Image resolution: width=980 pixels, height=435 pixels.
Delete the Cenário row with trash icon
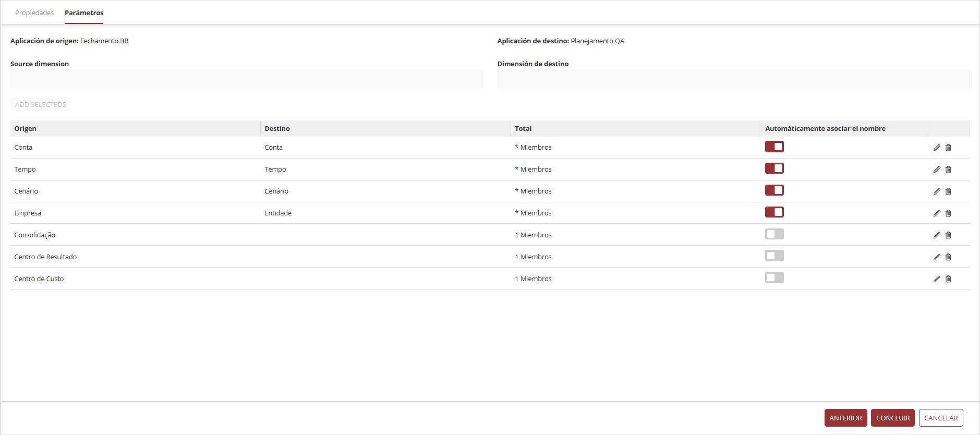tap(948, 191)
